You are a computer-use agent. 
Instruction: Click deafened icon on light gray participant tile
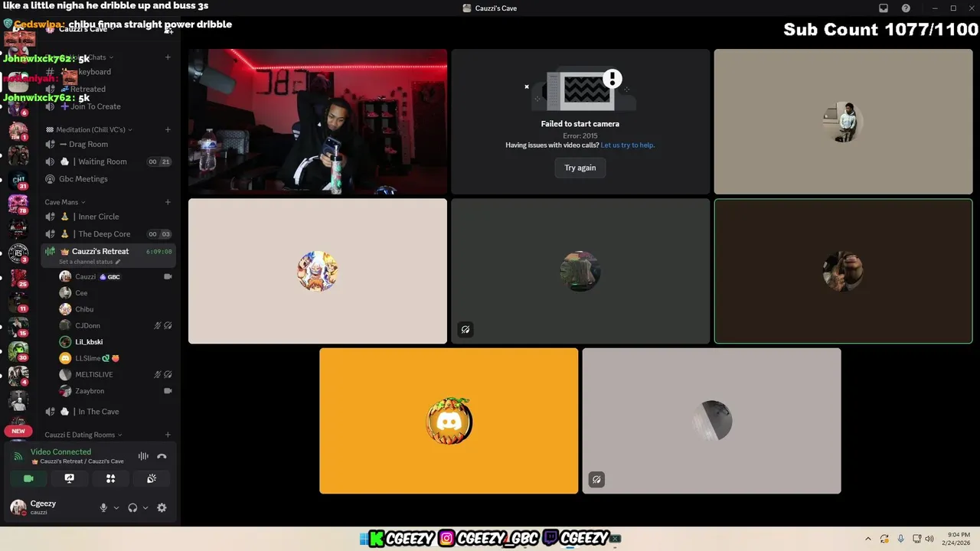(x=596, y=480)
